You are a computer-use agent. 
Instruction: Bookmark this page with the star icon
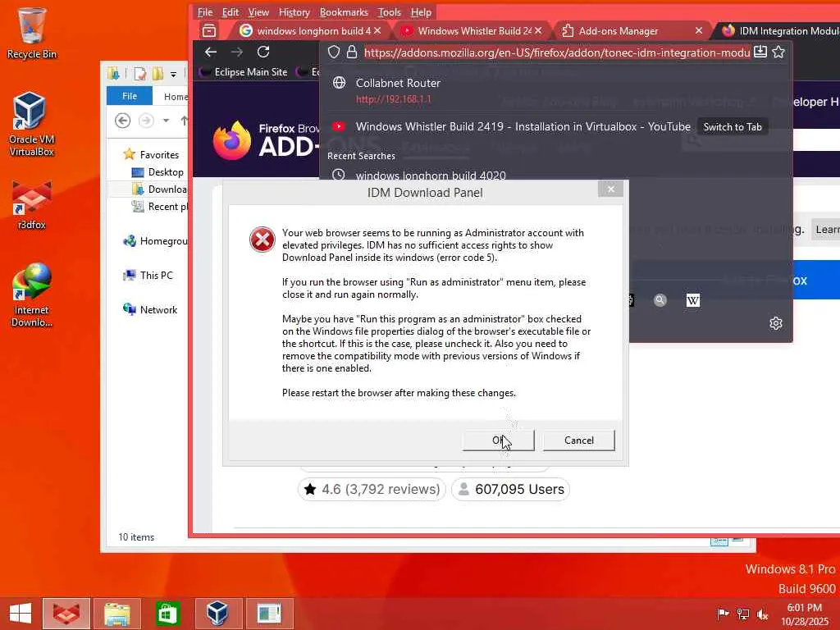point(778,52)
